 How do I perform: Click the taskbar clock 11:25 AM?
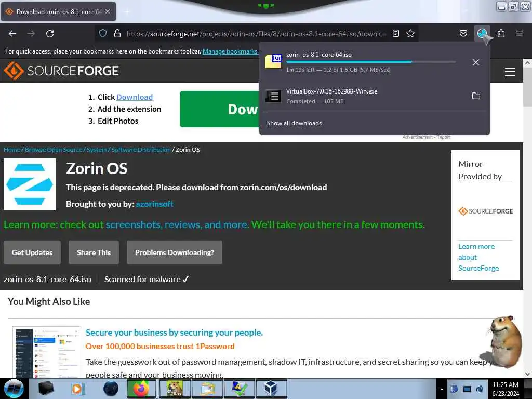[x=505, y=385]
